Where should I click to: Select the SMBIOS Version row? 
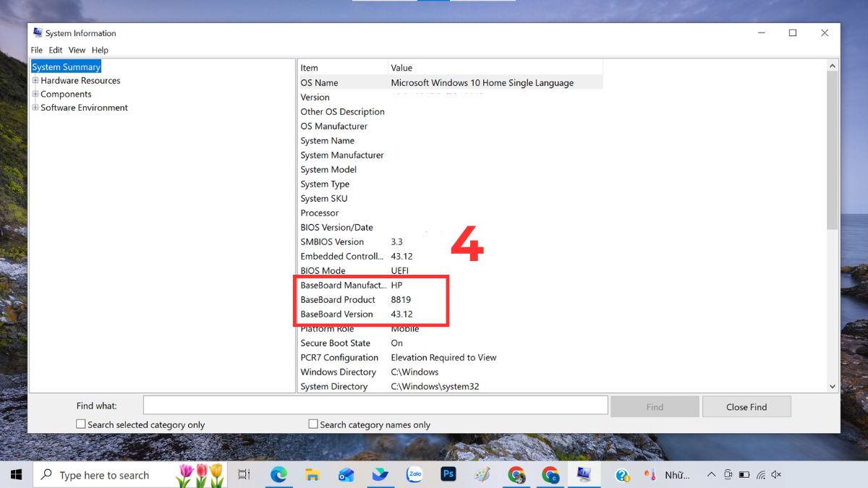click(450, 241)
